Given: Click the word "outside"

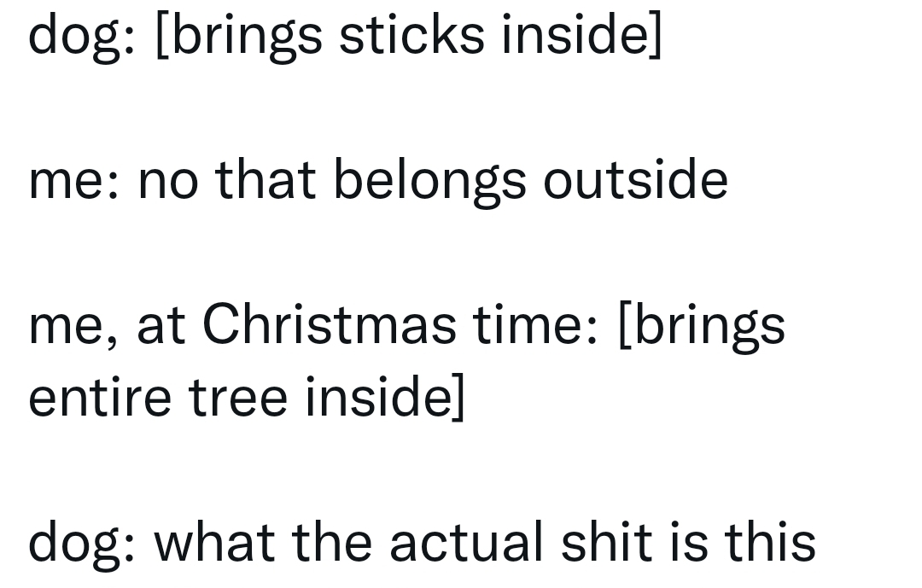Looking at the screenshot, I should point(635,180).
